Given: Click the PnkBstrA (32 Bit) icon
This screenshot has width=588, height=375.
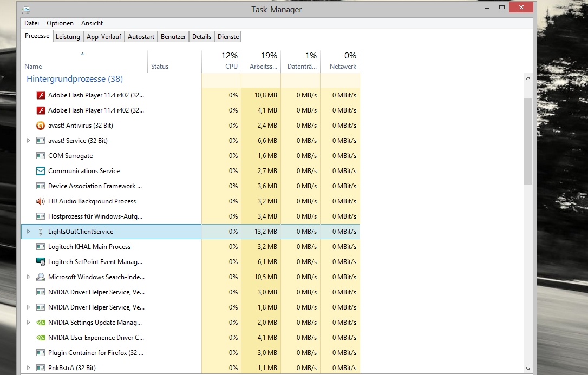Looking at the screenshot, I should coord(41,368).
